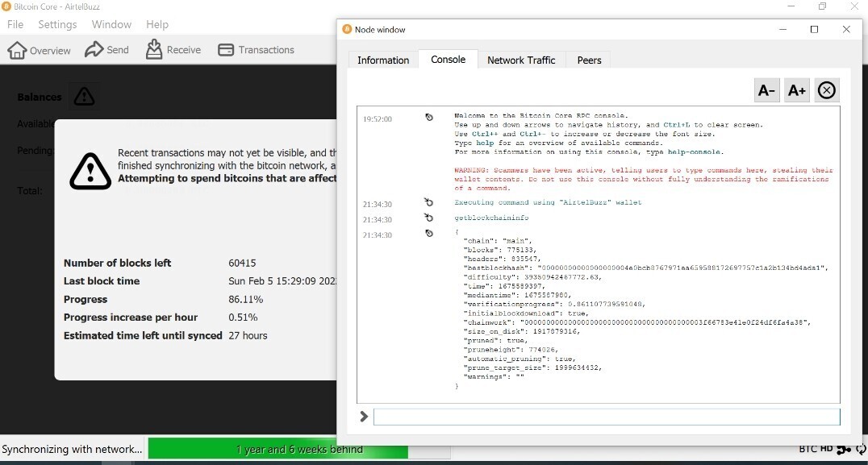The height and width of the screenshot is (465, 868).
Task: Click the warning triangle icon beside Balances
Action: [84, 97]
